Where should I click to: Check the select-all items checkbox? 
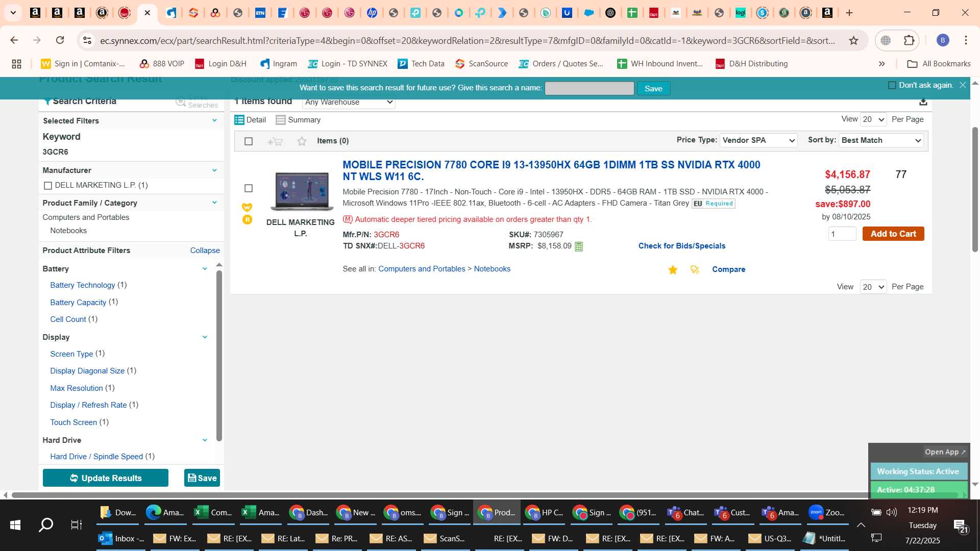tap(249, 141)
